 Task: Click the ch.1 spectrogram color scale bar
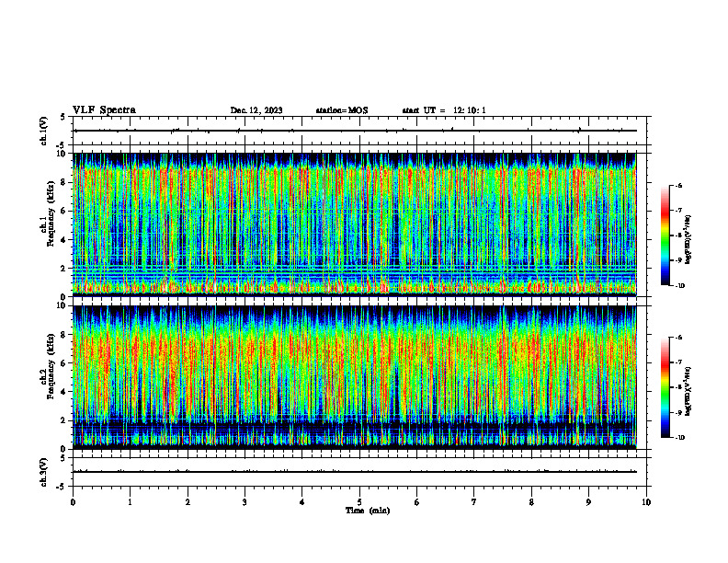coord(665,236)
